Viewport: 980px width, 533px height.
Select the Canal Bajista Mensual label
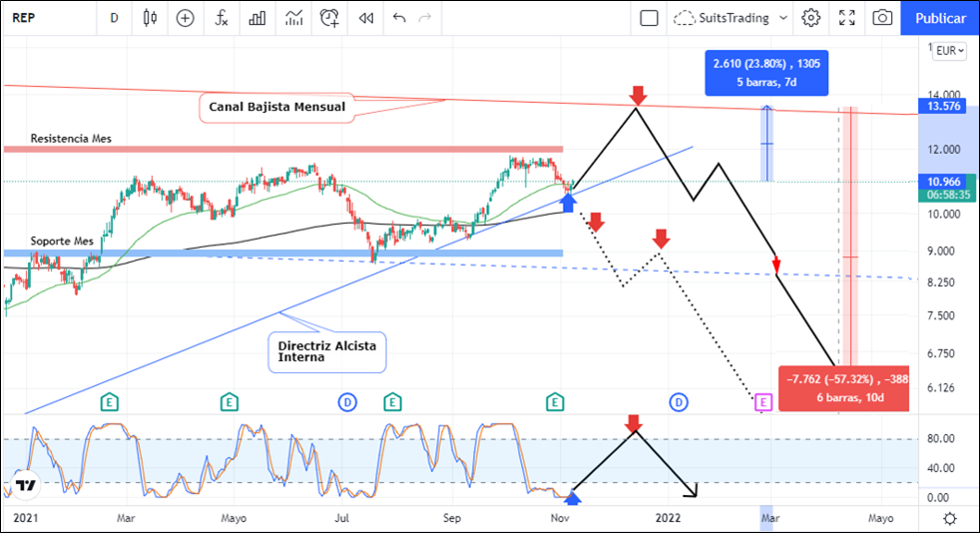click(277, 107)
